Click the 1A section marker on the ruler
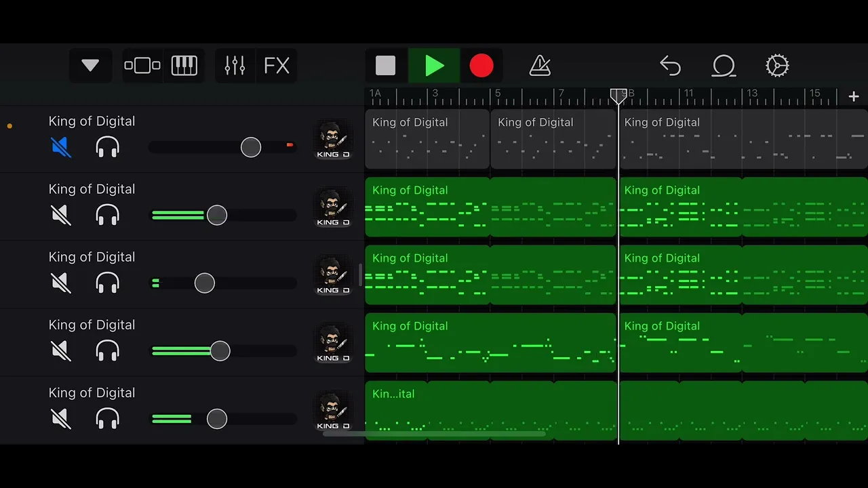Viewport: 868px width, 488px height. [x=375, y=93]
